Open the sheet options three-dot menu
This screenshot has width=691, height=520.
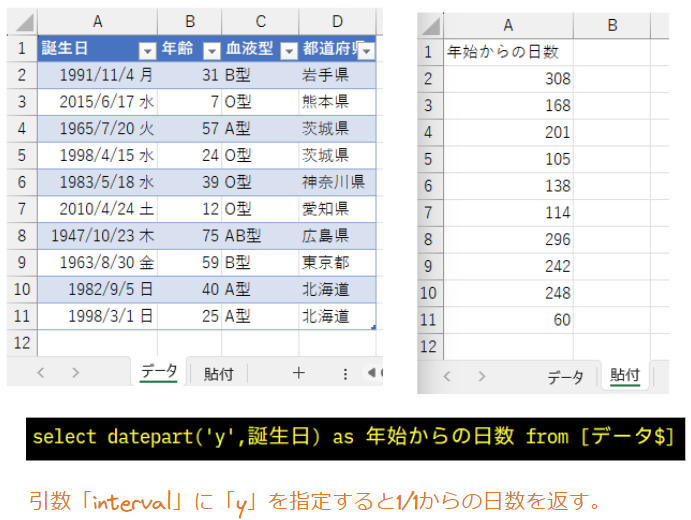[x=345, y=374]
